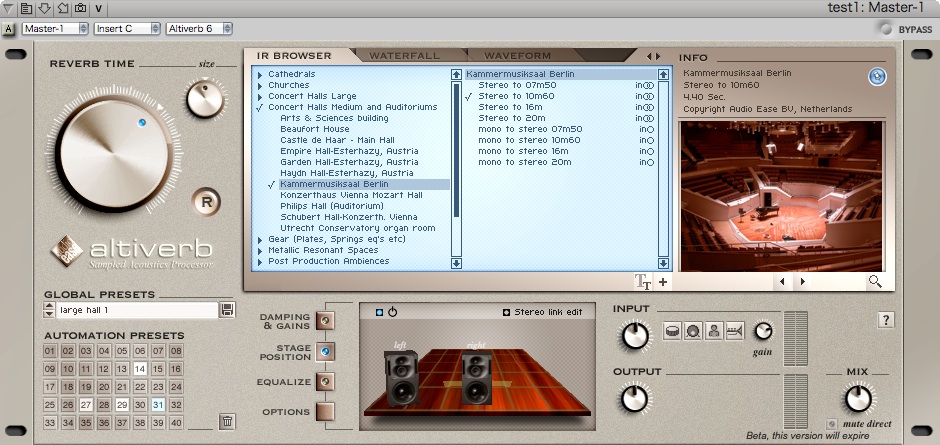The width and height of the screenshot is (940, 445).
Task: Select Konzerthaus Vienna Mozart Hall
Action: pos(352,195)
